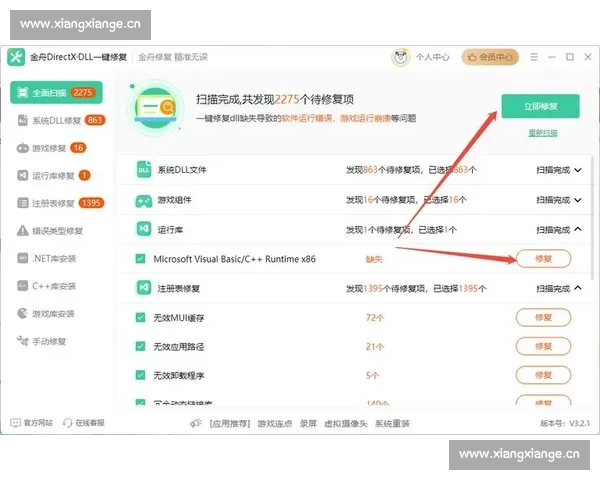Click 修复 for Microsoft Visual Basic/C++ Runtime
The height and width of the screenshot is (480, 600).
coord(543,259)
